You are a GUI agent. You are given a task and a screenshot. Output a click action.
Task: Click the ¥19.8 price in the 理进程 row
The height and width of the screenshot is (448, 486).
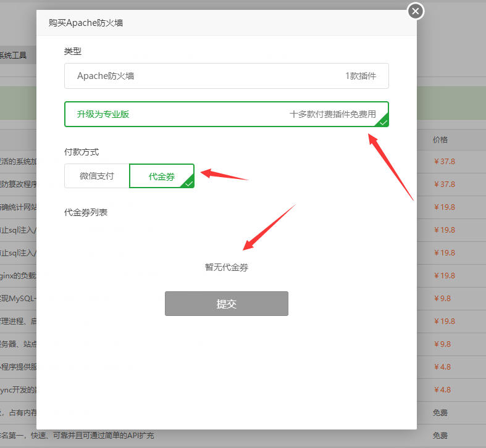pyautogui.click(x=445, y=321)
